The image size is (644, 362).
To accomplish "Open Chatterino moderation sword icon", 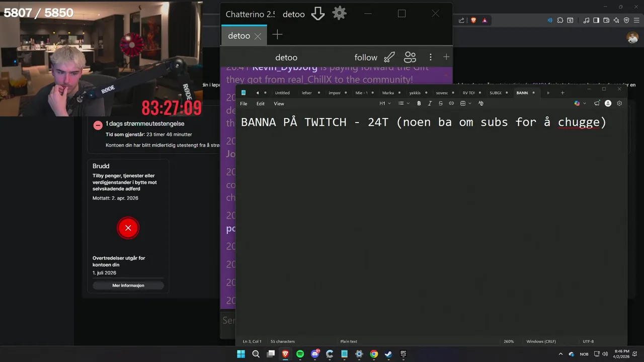I will tap(389, 57).
